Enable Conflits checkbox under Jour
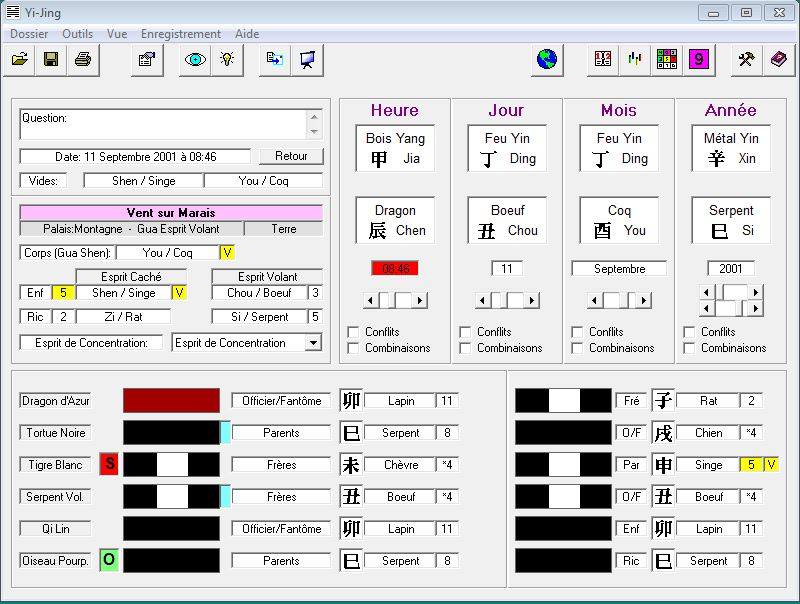Image resolution: width=800 pixels, height=604 pixels. click(x=465, y=332)
